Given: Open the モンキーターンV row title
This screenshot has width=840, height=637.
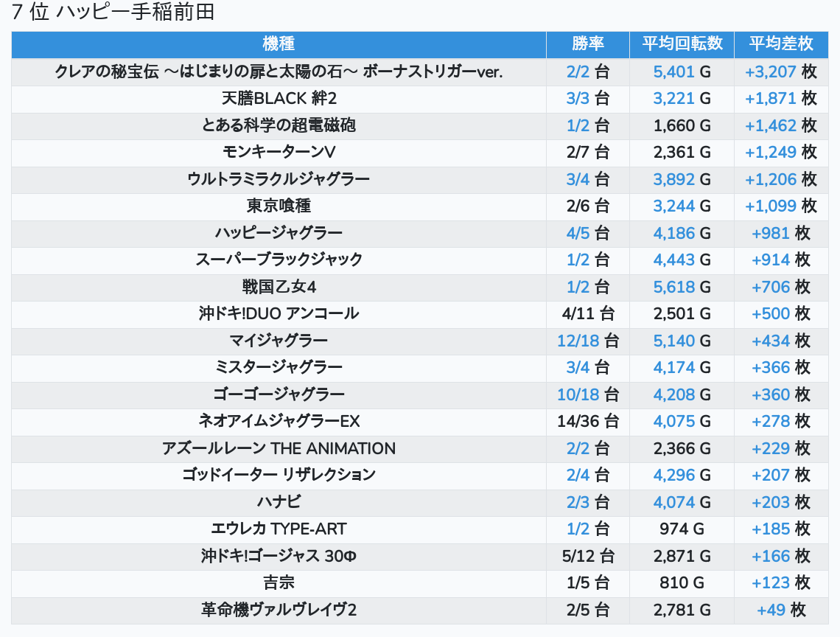Looking at the screenshot, I should (x=279, y=153).
